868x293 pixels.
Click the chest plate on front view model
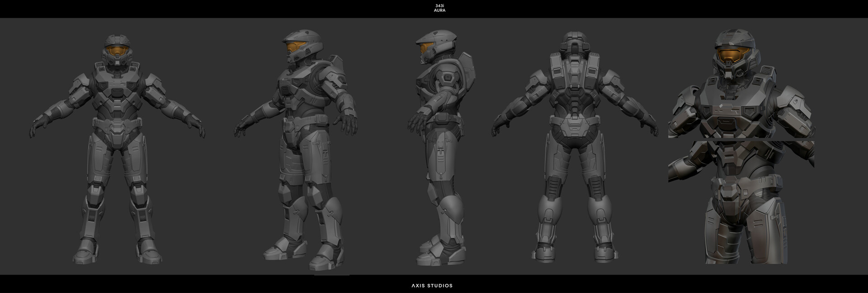(117, 90)
